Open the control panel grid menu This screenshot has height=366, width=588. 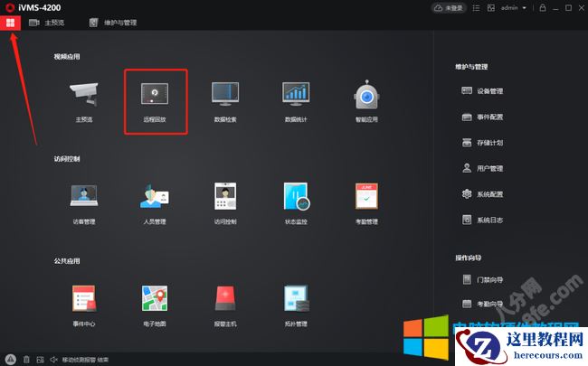[x=10, y=23]
